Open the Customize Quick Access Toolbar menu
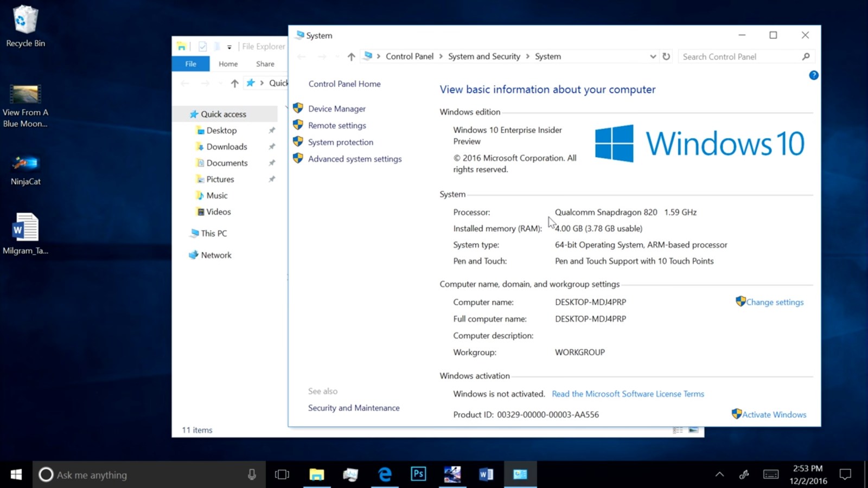The image size is (868, 488). coord(231,47)
